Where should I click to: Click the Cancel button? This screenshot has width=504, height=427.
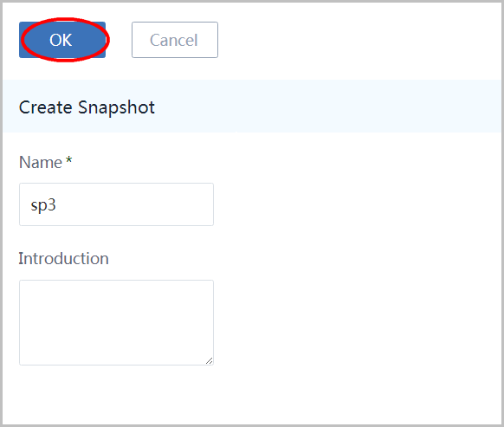(175, 40)
